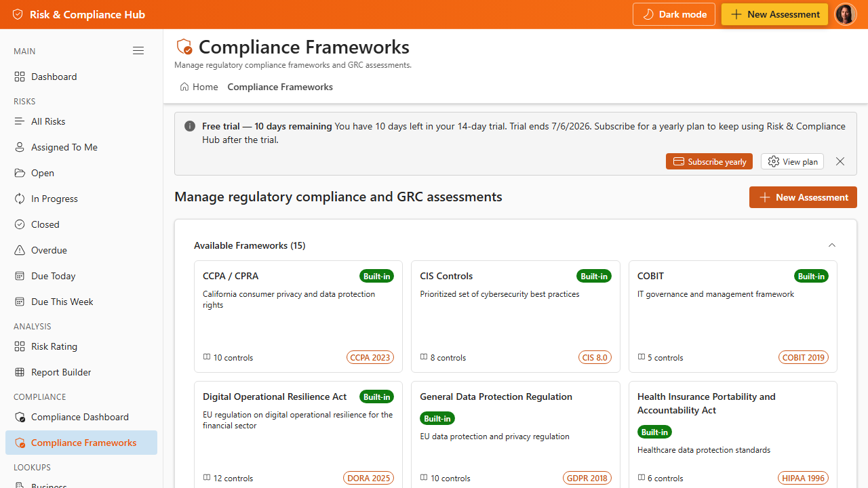Screen dimensions: 868x488
Task: Click the Built-in badge on CIS Controls card
Action: point(594,276)
